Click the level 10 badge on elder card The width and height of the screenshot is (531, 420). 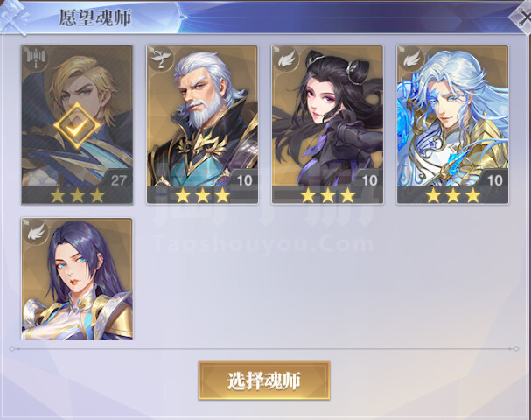point(243,178)
